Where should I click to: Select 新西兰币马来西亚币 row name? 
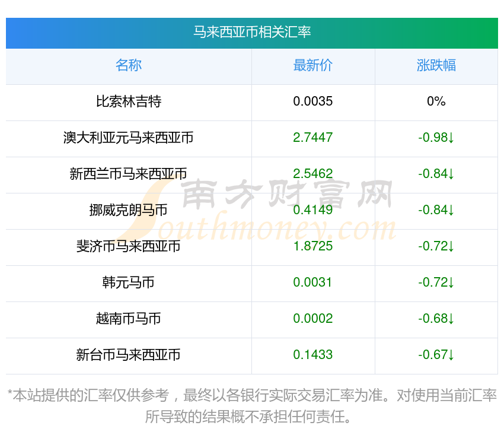coord(129,174)
